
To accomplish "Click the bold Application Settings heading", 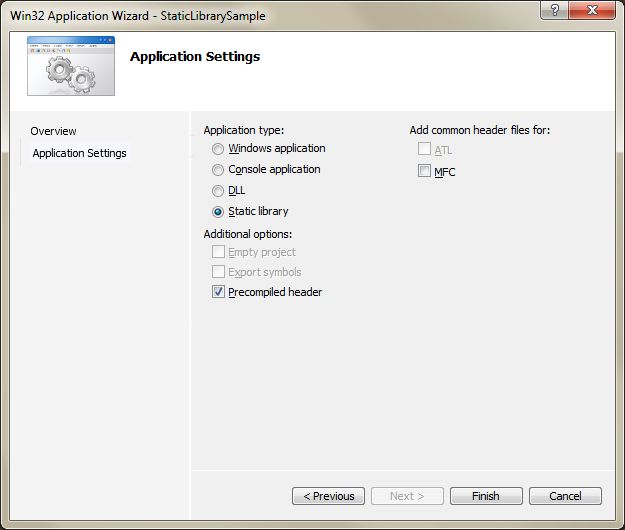I will (195, 56).
